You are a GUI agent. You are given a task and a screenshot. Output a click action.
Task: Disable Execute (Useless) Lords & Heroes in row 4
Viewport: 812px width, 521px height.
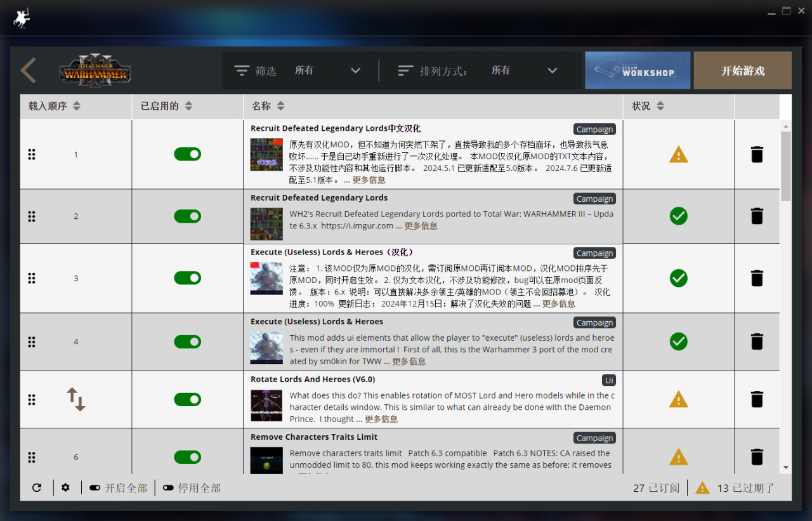[x=188, y=341]
